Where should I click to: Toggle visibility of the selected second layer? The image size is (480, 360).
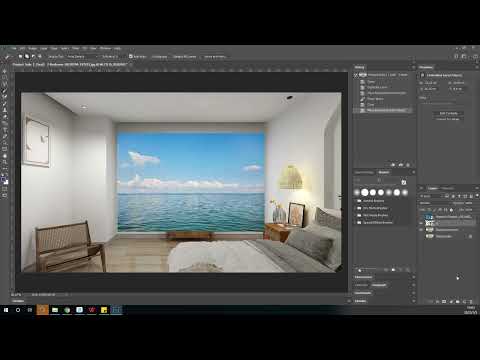[x=421, y=223]
